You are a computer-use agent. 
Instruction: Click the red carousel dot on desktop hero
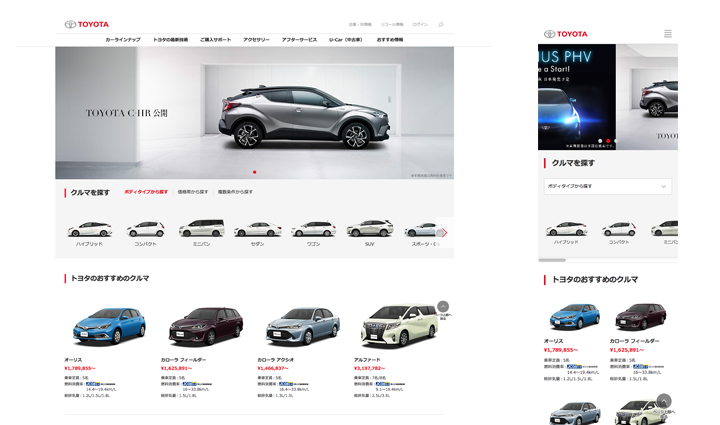click(254, 172)
